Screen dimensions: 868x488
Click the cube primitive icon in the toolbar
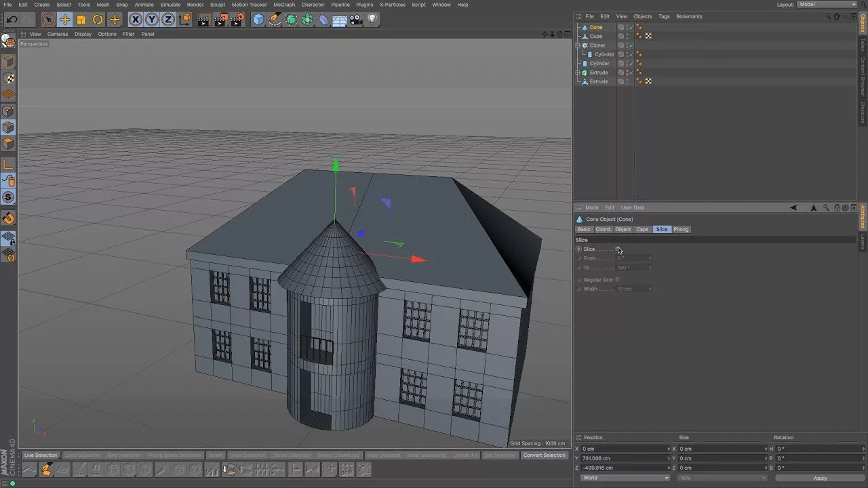pos(258,20)
